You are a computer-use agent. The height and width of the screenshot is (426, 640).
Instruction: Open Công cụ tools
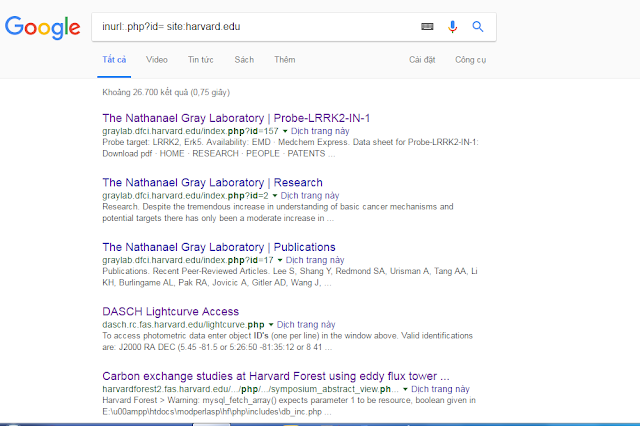tap(470, 60)
